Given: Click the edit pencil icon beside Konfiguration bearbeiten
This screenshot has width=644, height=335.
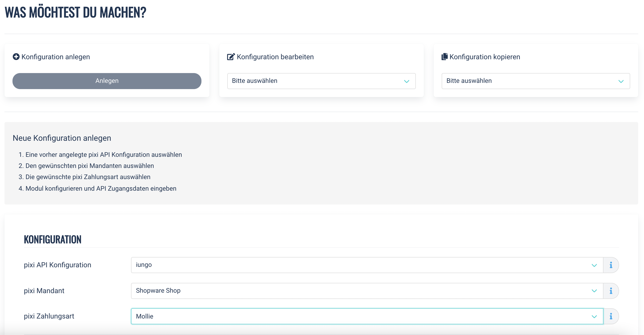Looking at the screenshot, I should tap(231, 57).
